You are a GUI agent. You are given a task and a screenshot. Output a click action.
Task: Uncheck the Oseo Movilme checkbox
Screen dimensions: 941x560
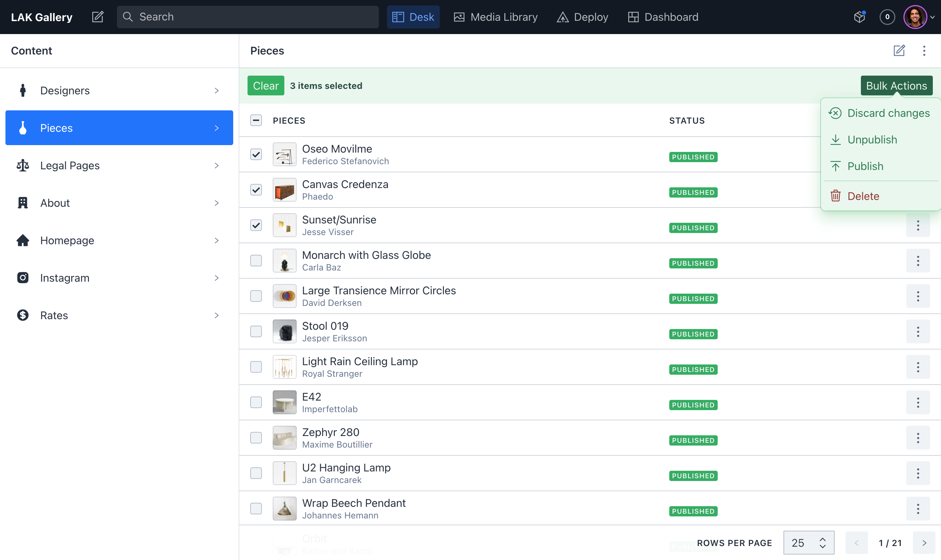(x=256, y=154)
